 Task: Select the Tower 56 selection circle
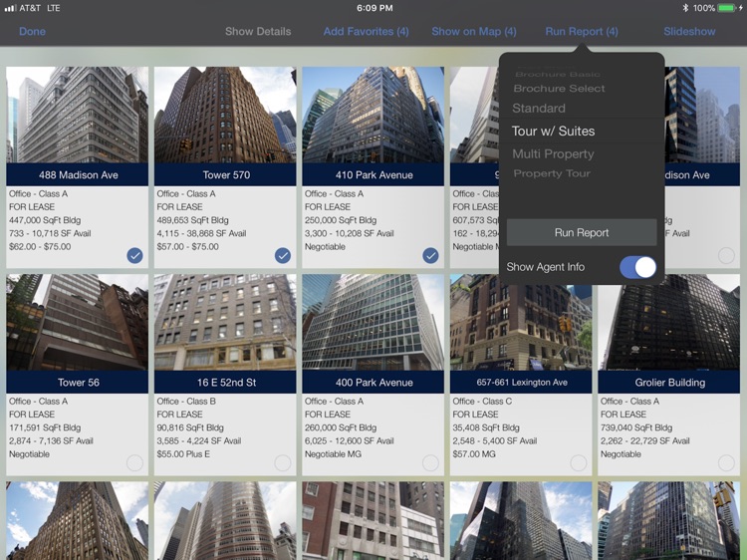[x=134, y=463]
